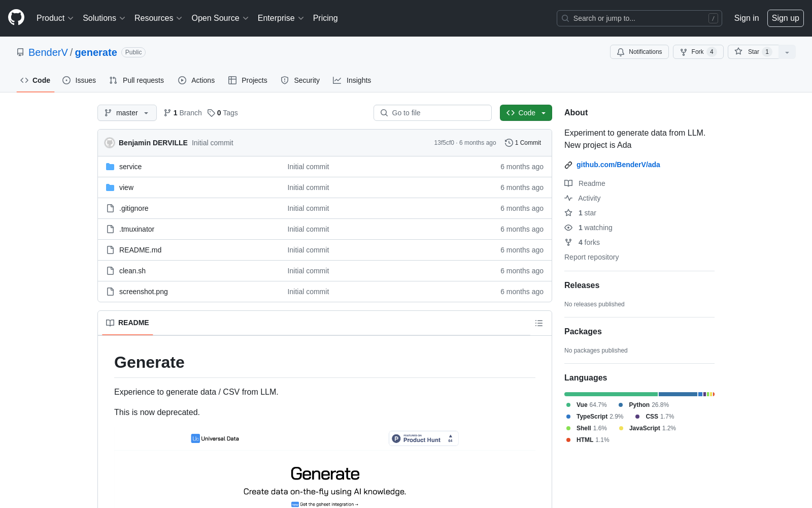Click the Sign in link
Viewport: 812px width, 508px height.
[x=747, y=18]
